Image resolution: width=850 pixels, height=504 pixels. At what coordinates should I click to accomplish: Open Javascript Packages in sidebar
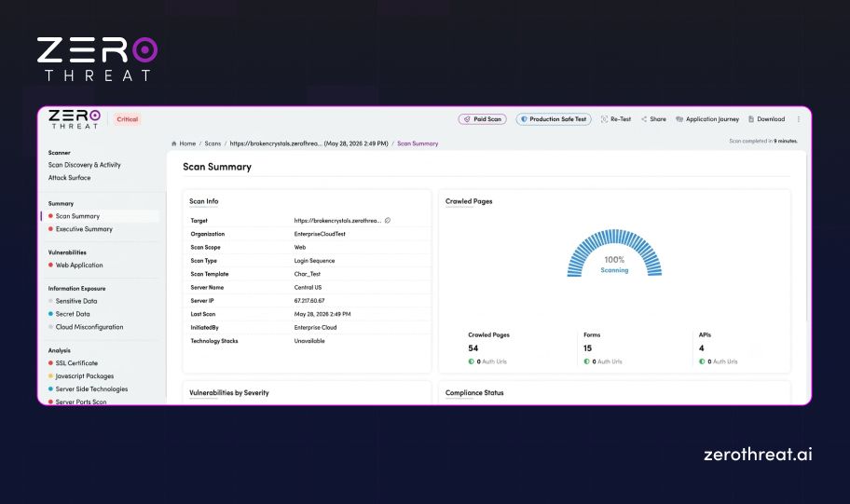pos(85,376)
